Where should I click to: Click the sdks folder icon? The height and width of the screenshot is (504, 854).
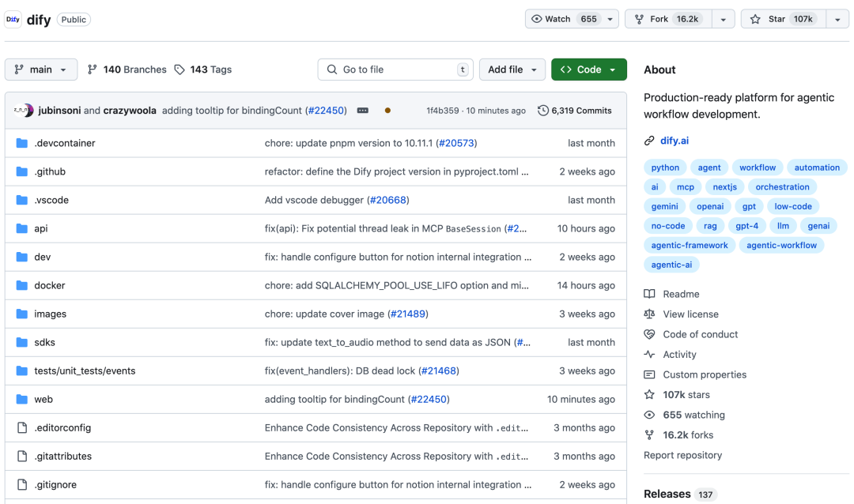coord(22,342)
